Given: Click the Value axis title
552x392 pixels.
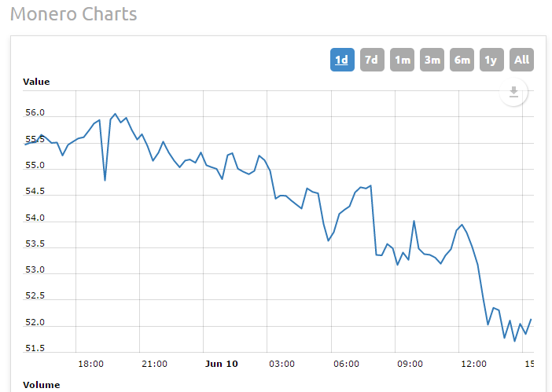Looking at the screenshot, I should [36, 82].
